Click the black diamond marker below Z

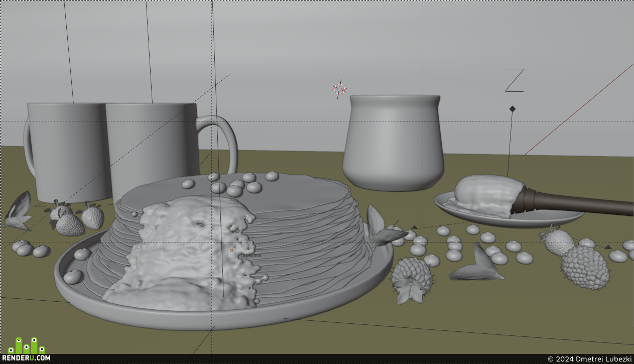(x=513, y=108)
